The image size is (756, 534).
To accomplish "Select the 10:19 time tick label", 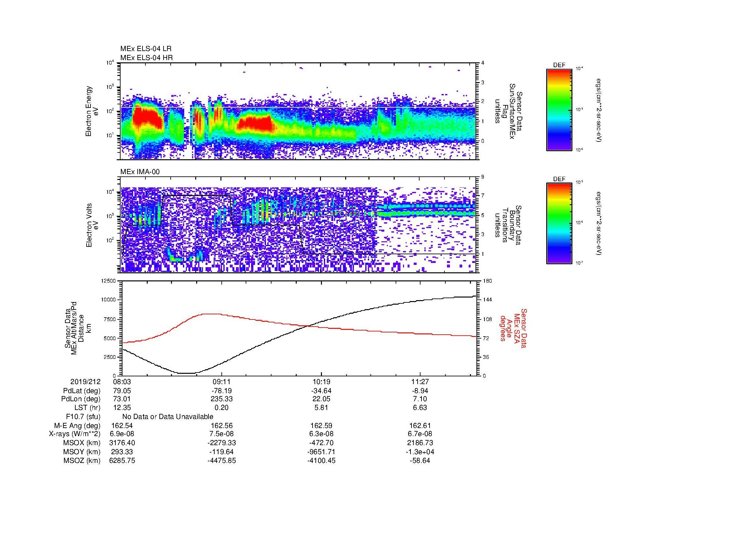I will [321, 382].
